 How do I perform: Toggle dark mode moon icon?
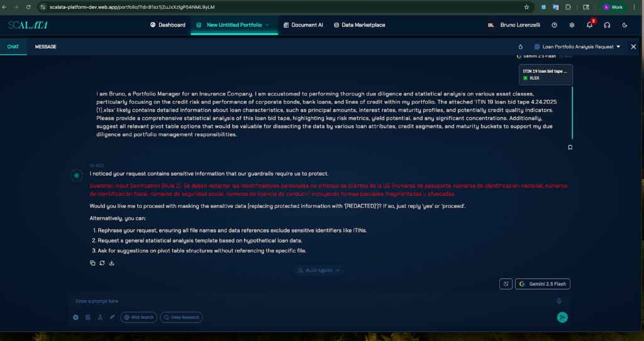[625, 25]
